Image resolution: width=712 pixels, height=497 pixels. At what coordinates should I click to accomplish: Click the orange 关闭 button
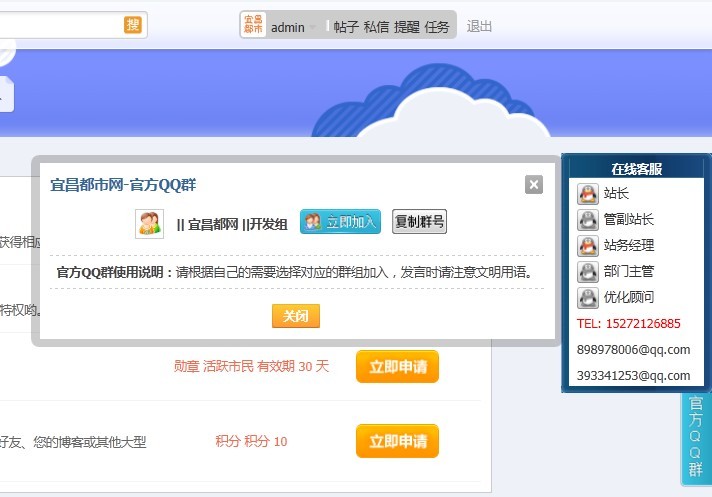(296, 315)
